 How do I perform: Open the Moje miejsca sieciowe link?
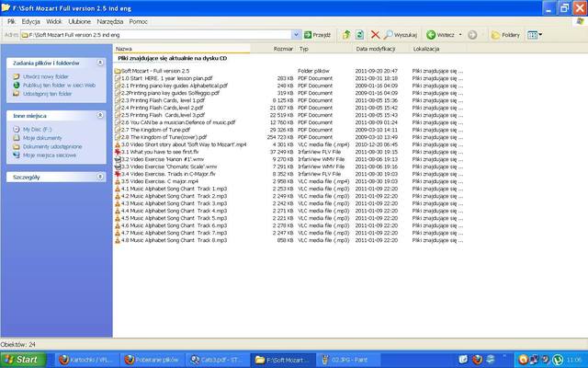point(50,155)
